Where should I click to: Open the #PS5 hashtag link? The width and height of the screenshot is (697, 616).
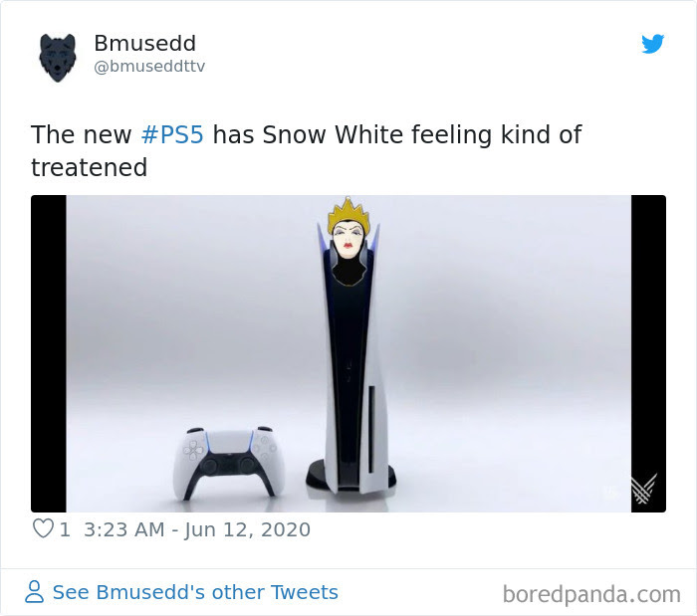pyautogui.click(x=172, y=134)
